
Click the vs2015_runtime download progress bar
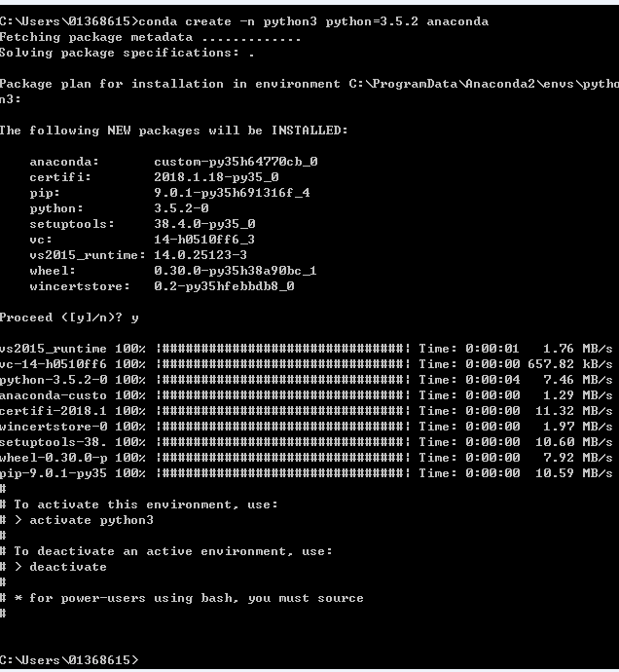pos(282,349)
